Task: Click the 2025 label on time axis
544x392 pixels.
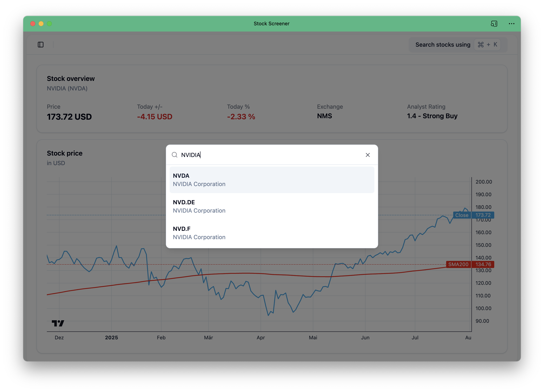Action: tap(112, 337)
